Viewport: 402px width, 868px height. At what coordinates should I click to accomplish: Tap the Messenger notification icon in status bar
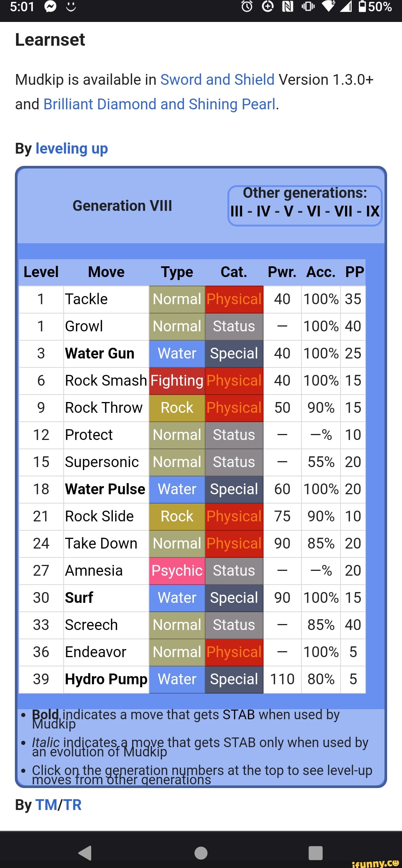[x=50, y=7]
